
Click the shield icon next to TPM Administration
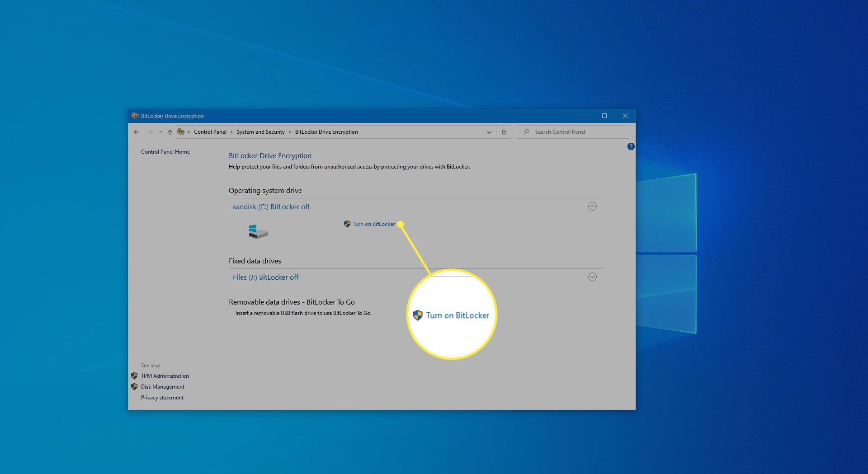coord(134,376)
